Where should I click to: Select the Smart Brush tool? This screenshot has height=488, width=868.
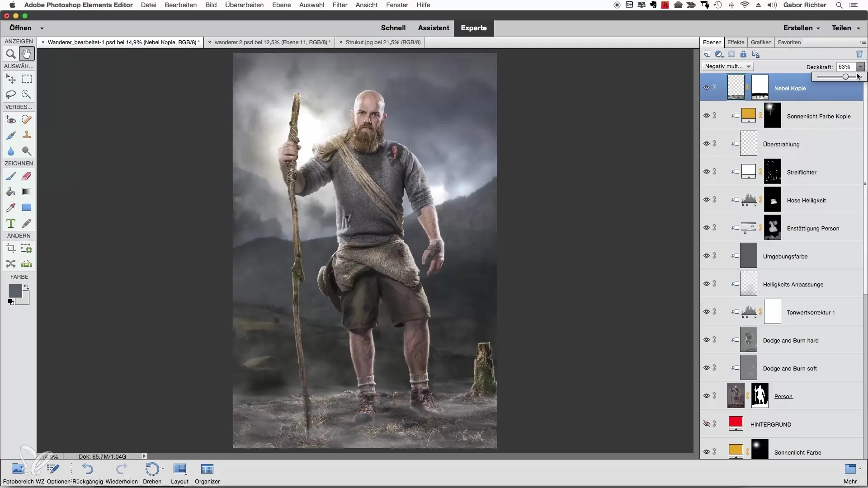coord(11,135)
